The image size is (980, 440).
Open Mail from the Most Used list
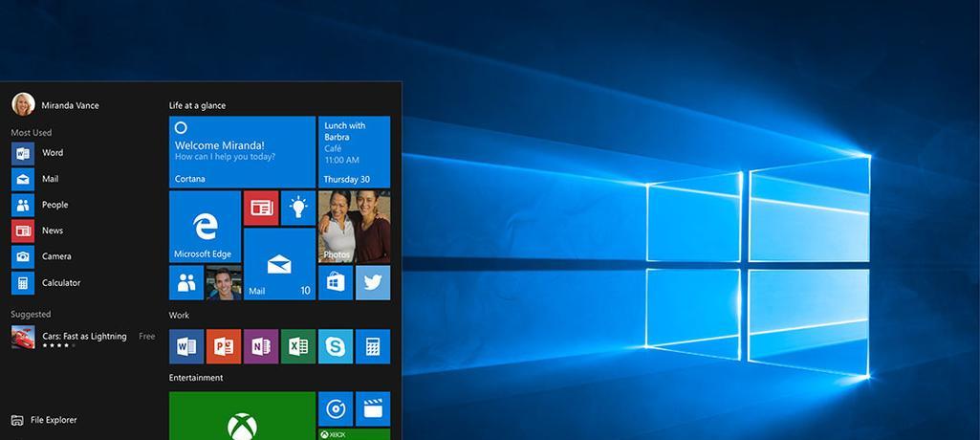click(35, 179)
